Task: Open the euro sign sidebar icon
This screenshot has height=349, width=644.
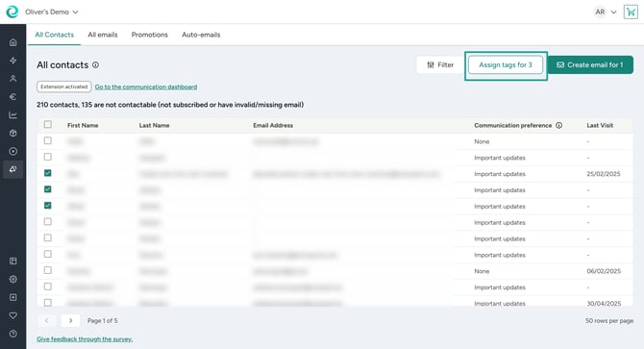Action: click(13, 96)
